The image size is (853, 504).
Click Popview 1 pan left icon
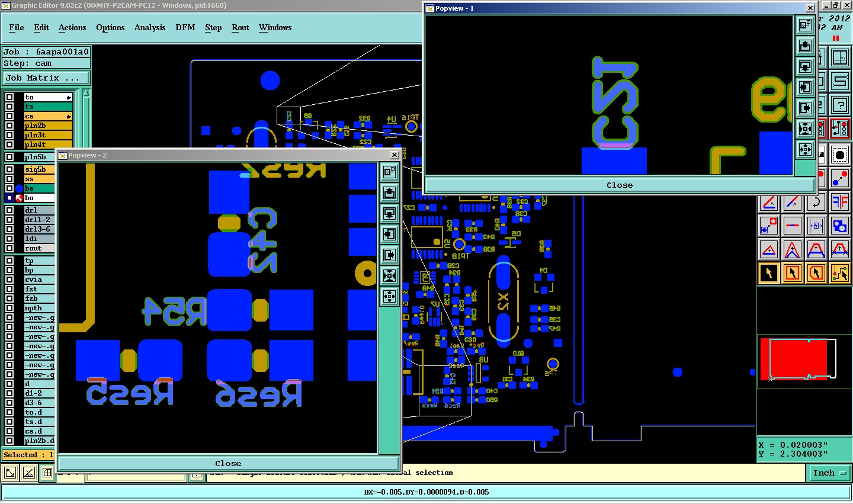805,87
